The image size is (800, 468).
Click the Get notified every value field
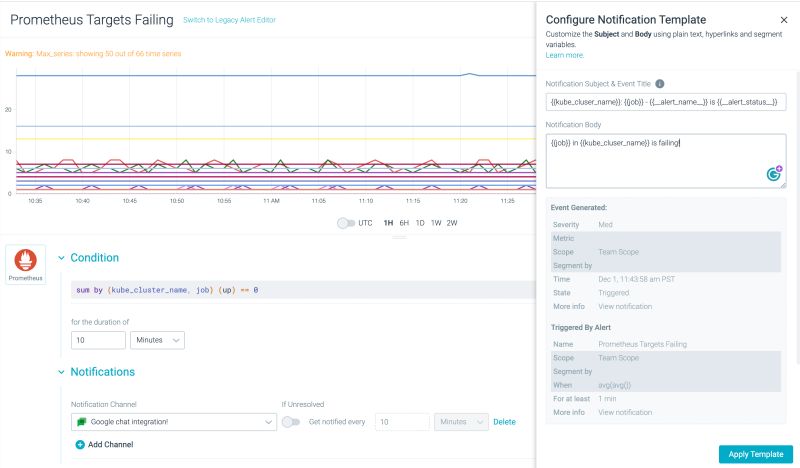click(x=402, y=422)
